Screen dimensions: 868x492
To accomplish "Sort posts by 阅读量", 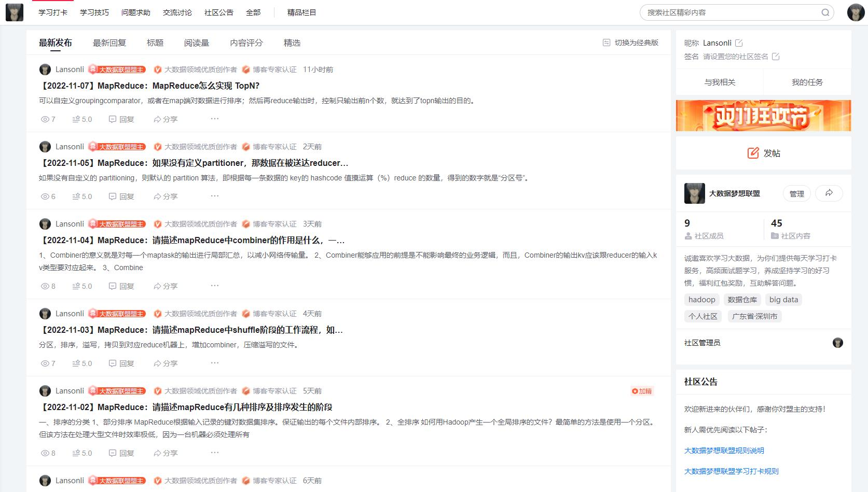I will [197, 43].
